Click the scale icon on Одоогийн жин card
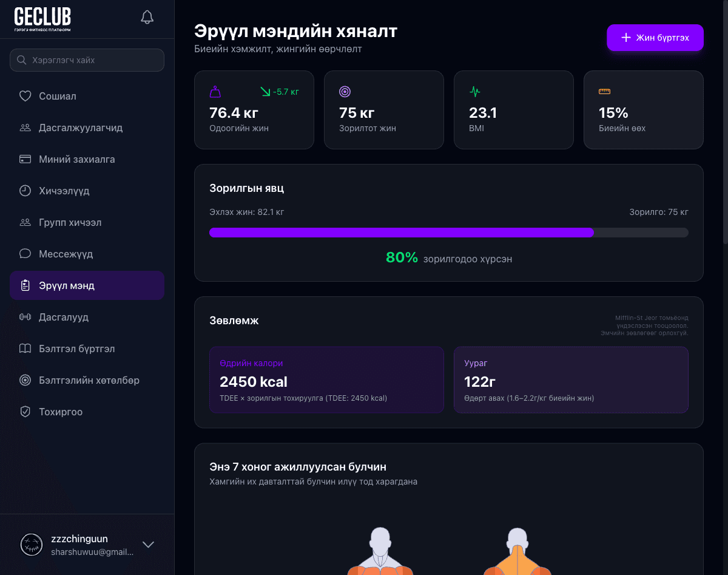The height and width of the screenshot is (575, 728). [x=215, y=91]
